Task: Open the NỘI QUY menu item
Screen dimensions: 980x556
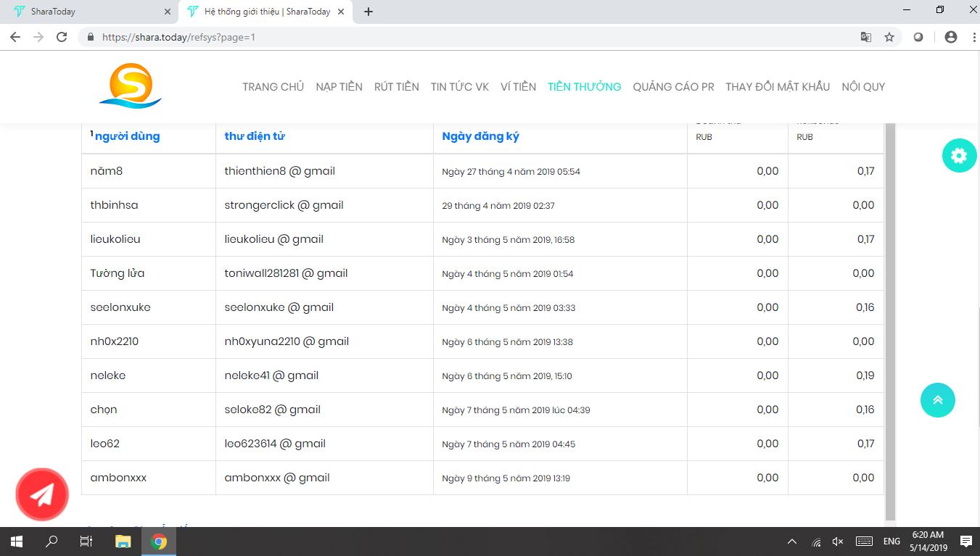Action: tap(863, 87)
